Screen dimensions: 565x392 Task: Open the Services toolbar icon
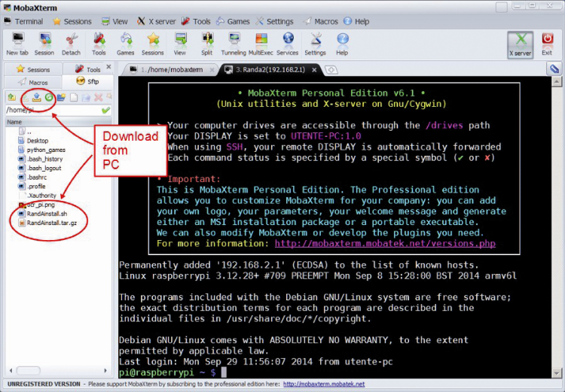[x=288, y=44]
